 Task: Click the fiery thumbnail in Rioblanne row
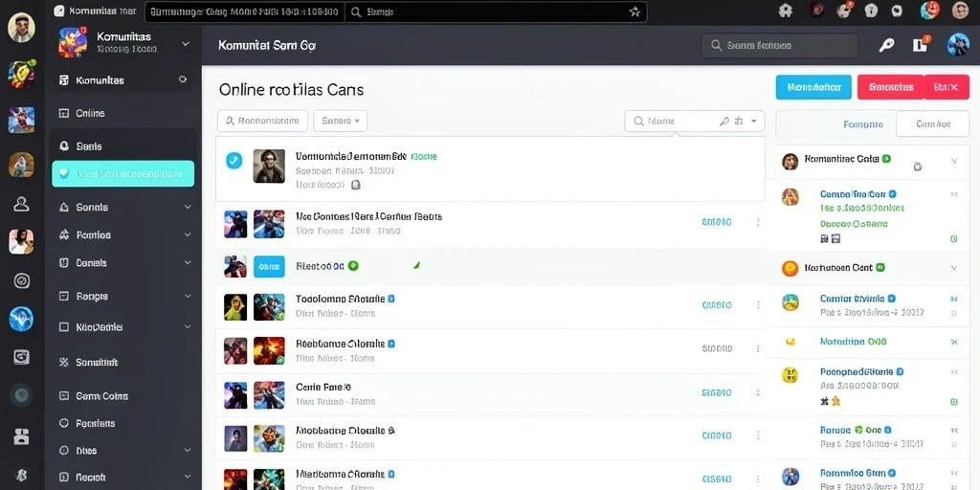click(x=269, y=350)
